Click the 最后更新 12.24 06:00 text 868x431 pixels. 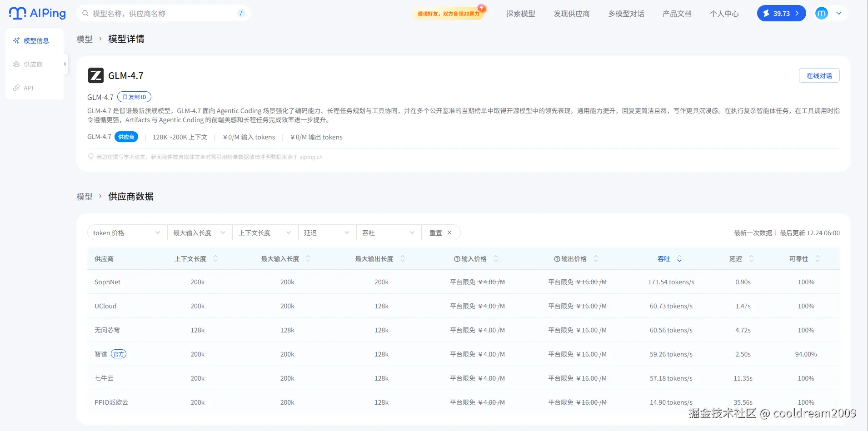810,233
